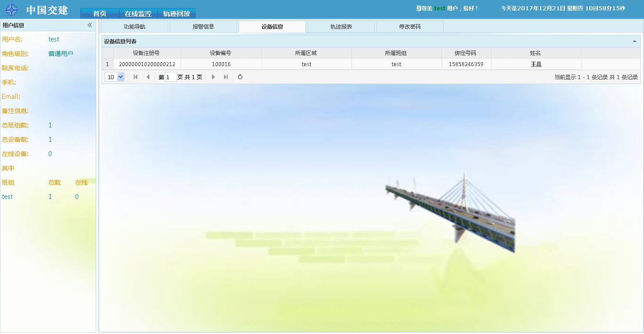Go to last page of device list
644x334 pixels.
226,77
